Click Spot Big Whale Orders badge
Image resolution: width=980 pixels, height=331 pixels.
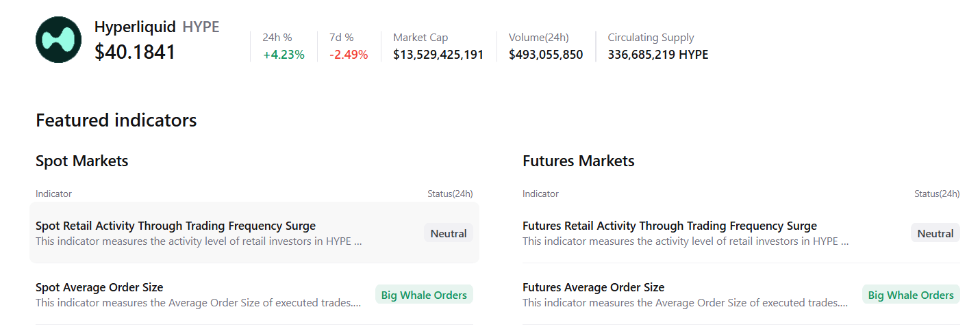(x=424, y=295)
